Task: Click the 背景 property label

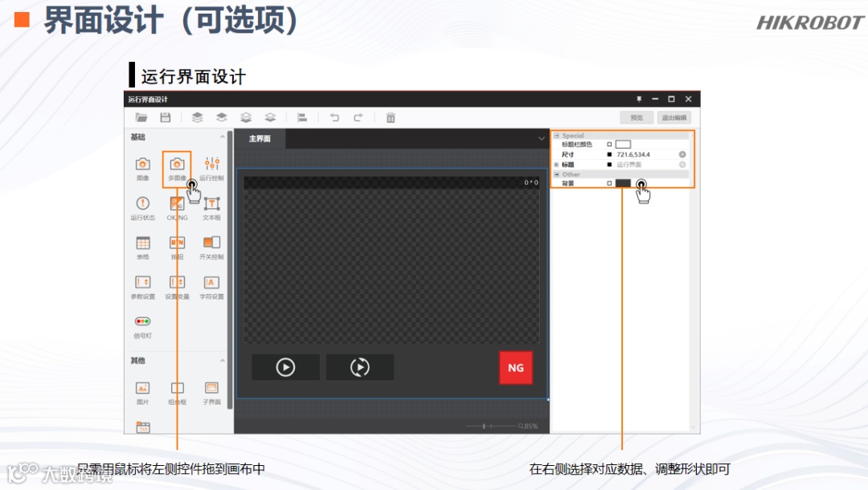Action: coord(568,183)
